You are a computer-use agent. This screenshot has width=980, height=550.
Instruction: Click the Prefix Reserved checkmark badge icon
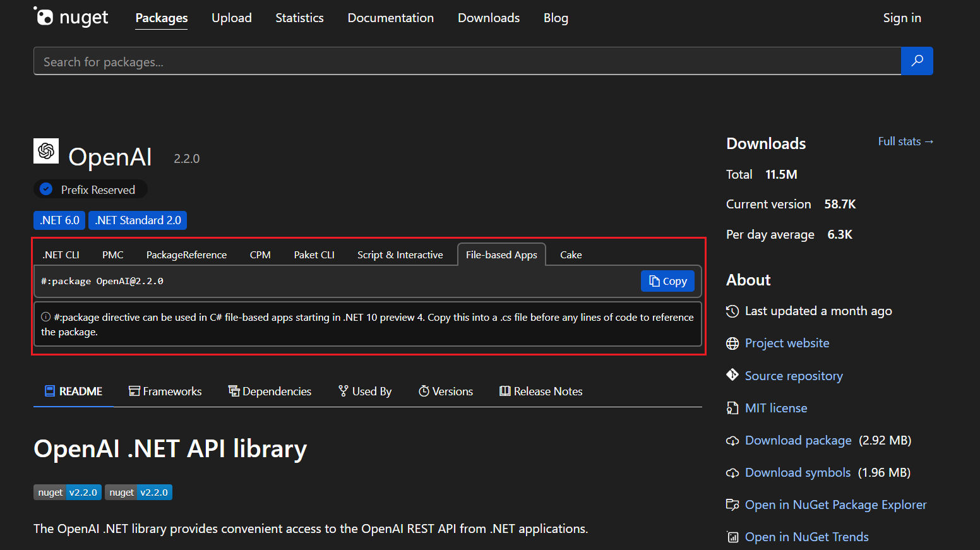point(46,189)
